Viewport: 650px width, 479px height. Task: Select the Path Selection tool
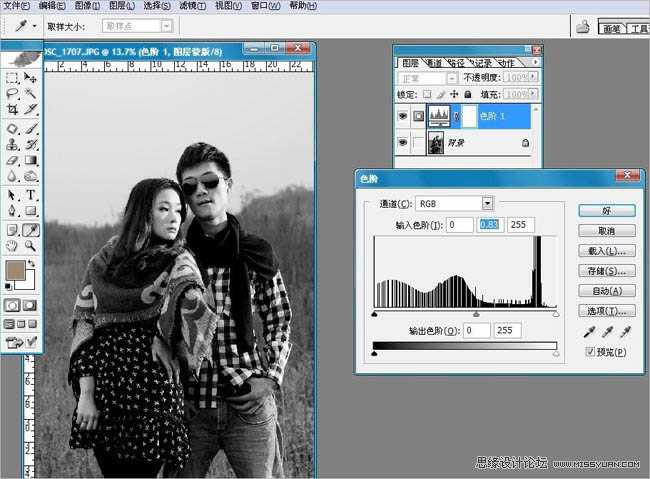(x=12, y=195)
